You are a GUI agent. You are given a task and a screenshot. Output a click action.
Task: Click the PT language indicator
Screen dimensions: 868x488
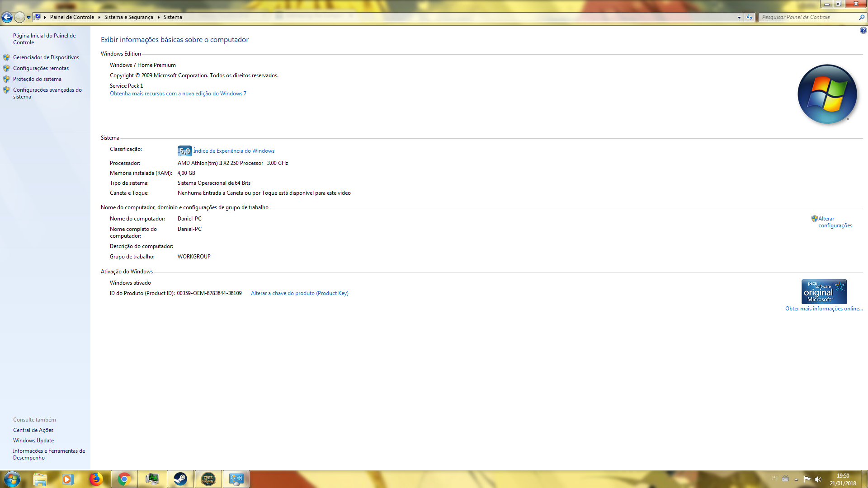pyautogui.click(x=775, y=478)
